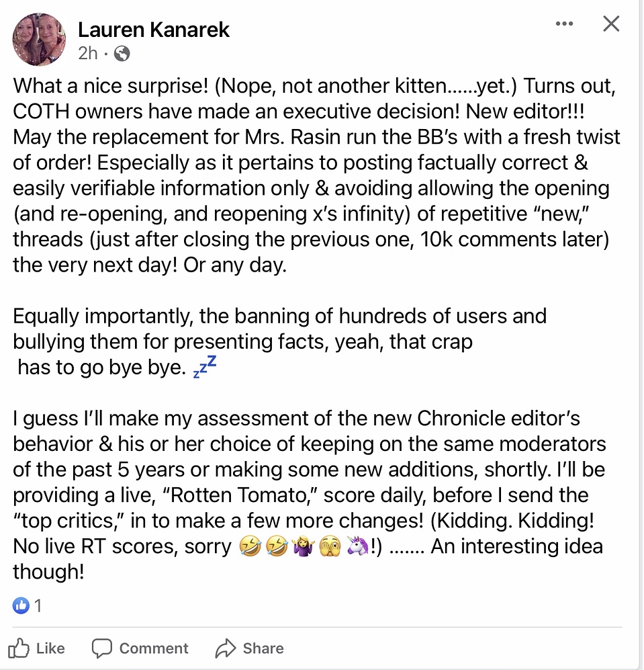Like the post using the thumbs-up icon

(x=19, y=648)
